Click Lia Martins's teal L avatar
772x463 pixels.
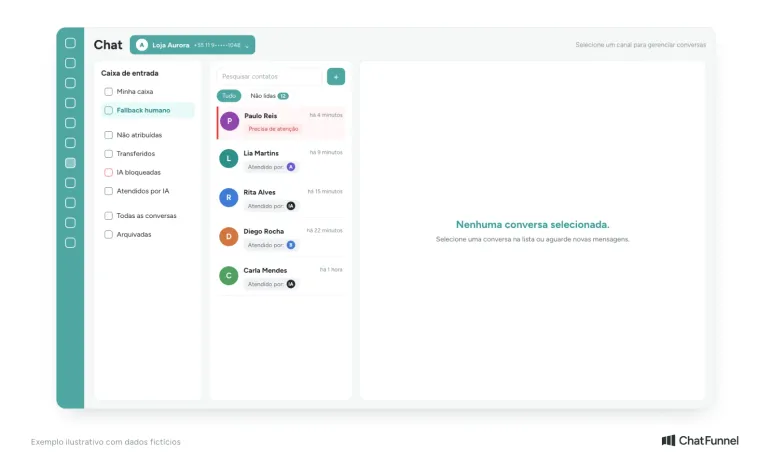tap(228, 159)
